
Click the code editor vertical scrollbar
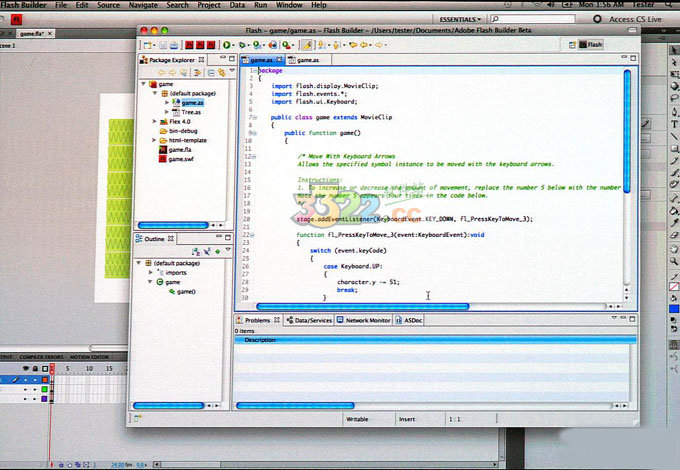[x=627, y=131]
